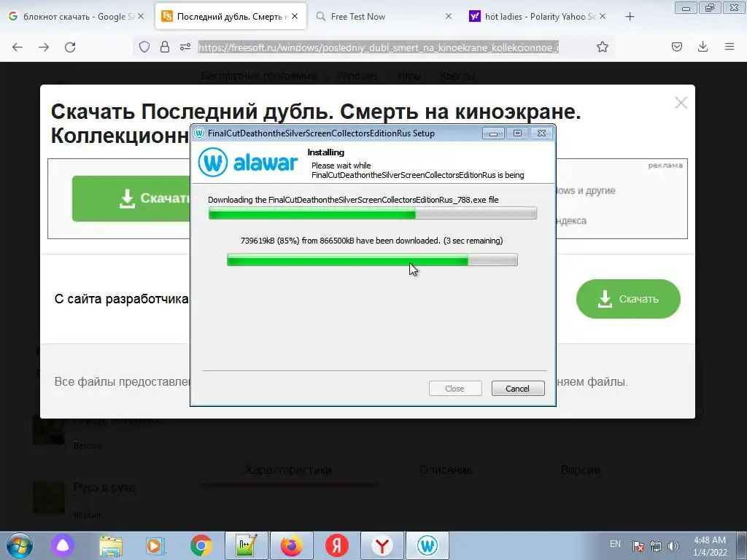Minimize the Firefox browser window

click(686, 7)
